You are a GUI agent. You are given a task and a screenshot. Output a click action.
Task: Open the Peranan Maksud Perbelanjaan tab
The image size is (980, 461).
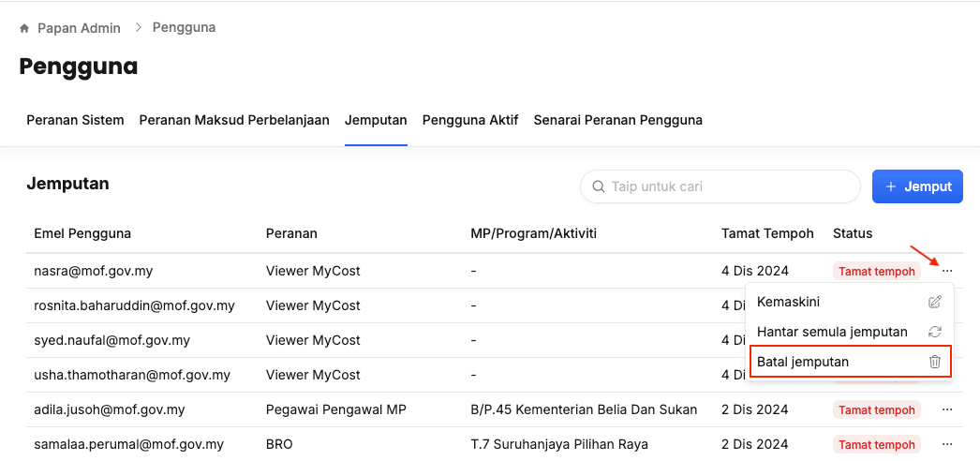point(234,120)
